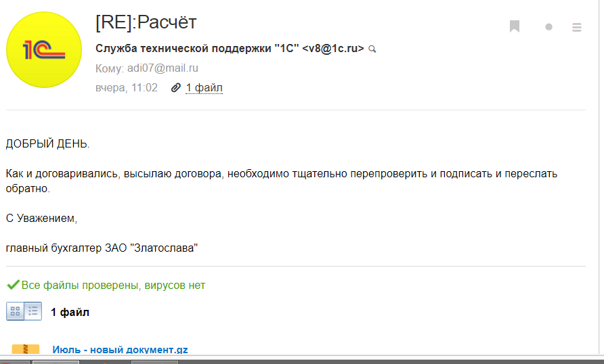Switch attachments to tile view

click(x=15, y=311)
